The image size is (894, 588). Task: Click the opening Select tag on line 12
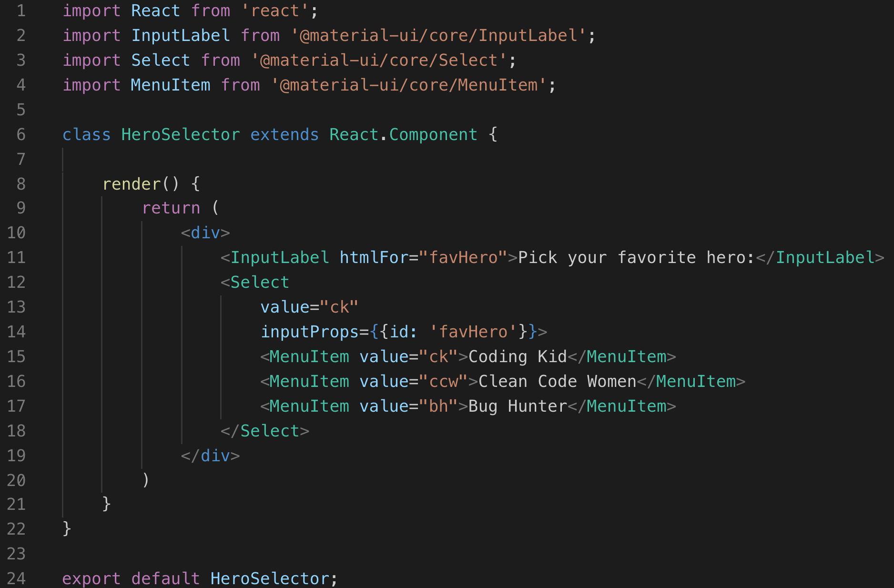coord(254,282)
